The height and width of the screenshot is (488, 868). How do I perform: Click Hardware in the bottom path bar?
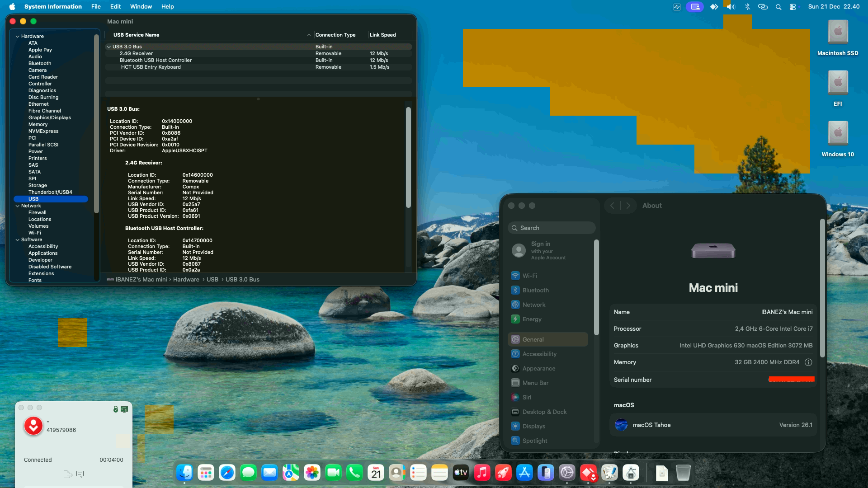pos(186,280)
